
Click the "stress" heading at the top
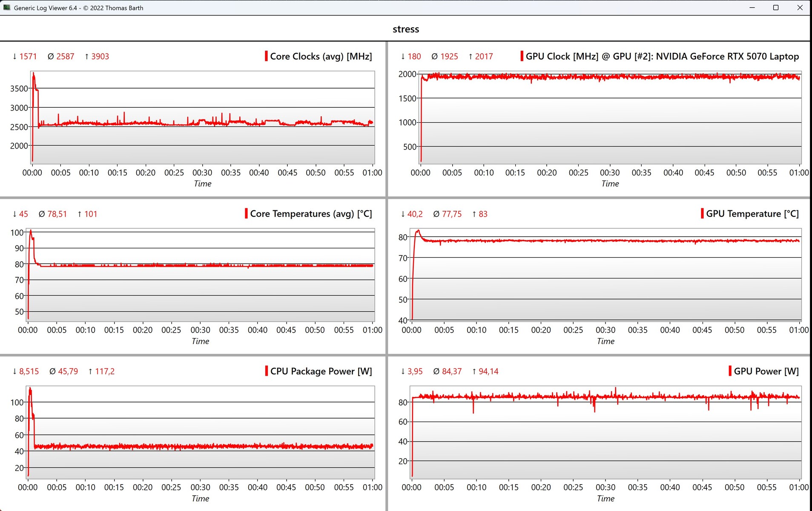pos(406,29)
